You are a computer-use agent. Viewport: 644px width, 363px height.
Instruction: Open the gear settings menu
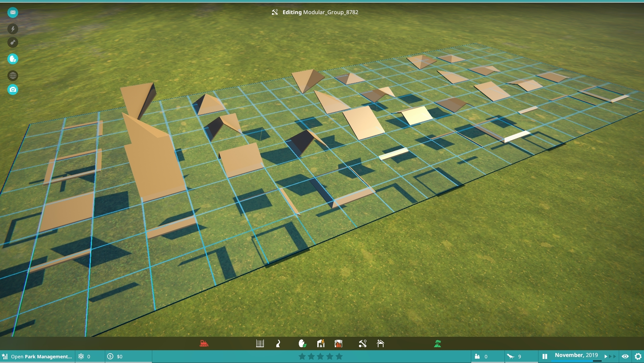(x=638, y=357)
